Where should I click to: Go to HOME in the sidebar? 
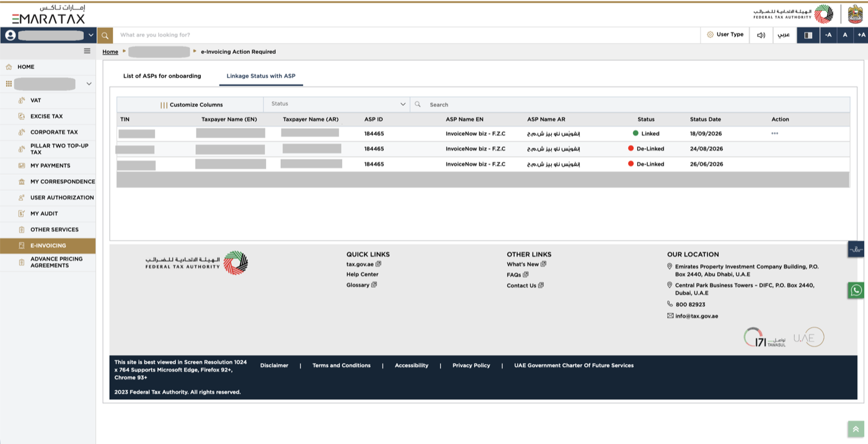(x=26, y=67)
